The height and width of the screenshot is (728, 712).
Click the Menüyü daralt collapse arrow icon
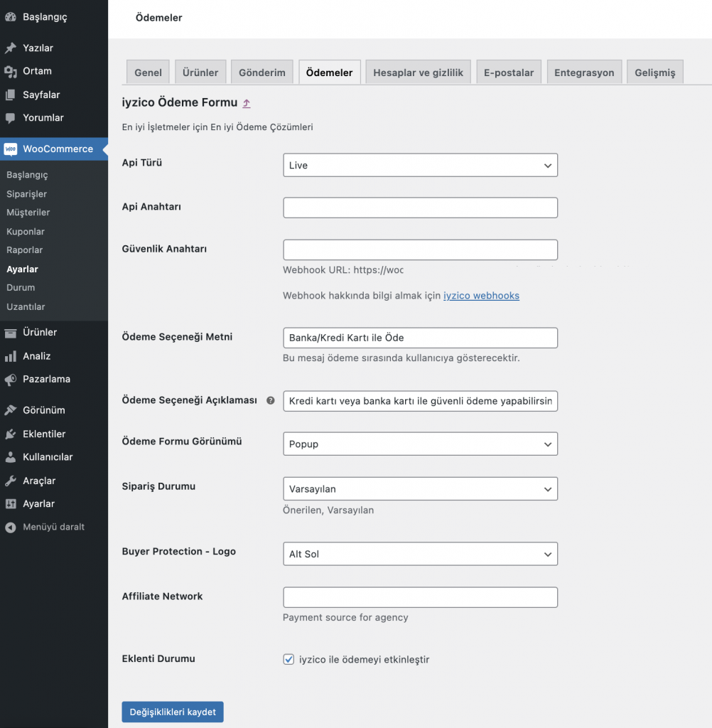tap(11, 528)
